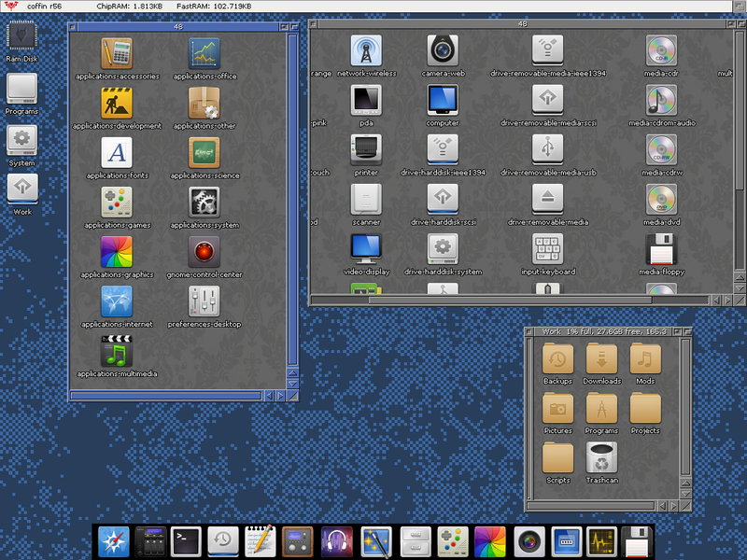Select the camera-web icon

[442, 49]
